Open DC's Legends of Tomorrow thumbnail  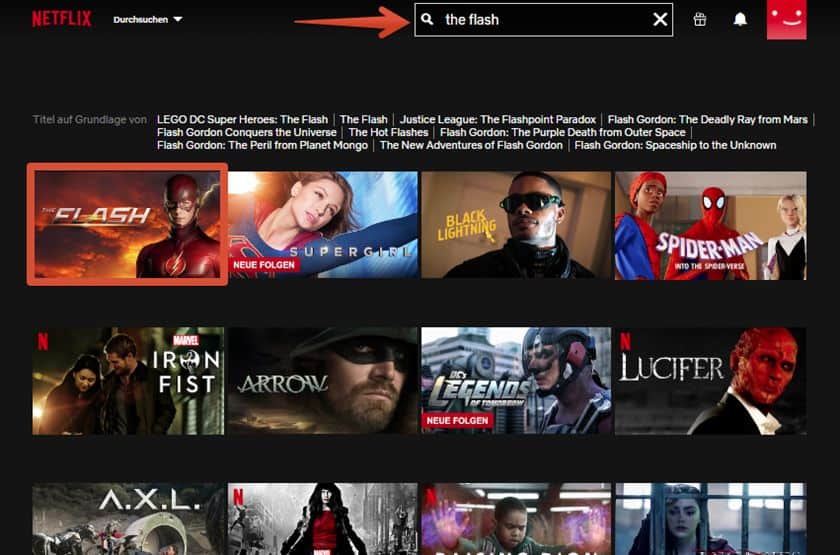click(x=516, y=381)
